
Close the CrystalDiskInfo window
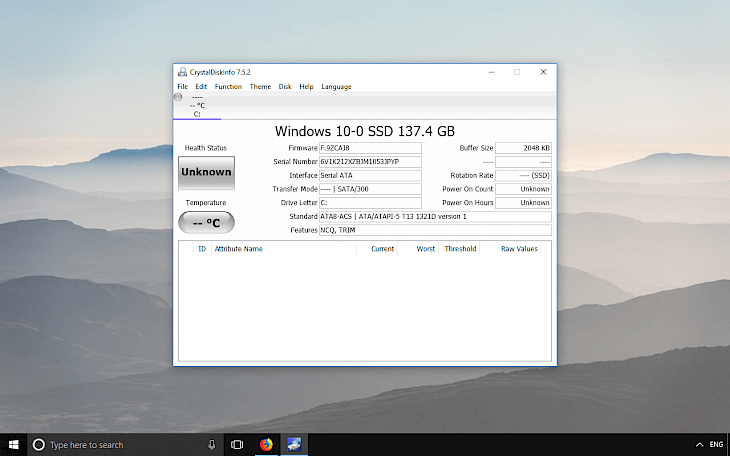543,72
